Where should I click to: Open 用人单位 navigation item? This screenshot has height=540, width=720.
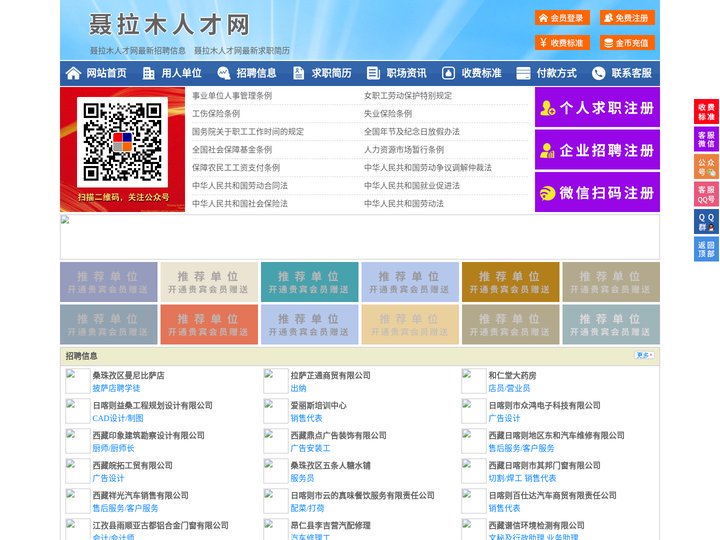[181, 73]
